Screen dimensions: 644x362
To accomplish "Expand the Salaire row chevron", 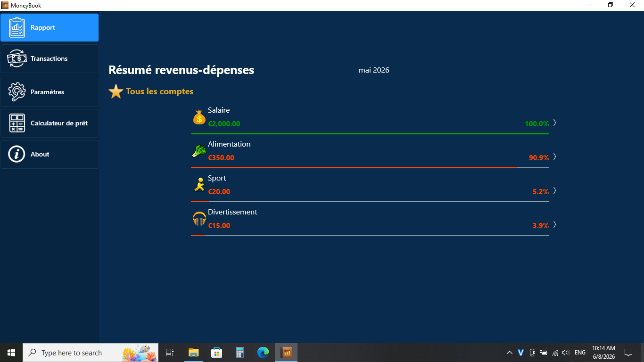I will click(554, 123).
